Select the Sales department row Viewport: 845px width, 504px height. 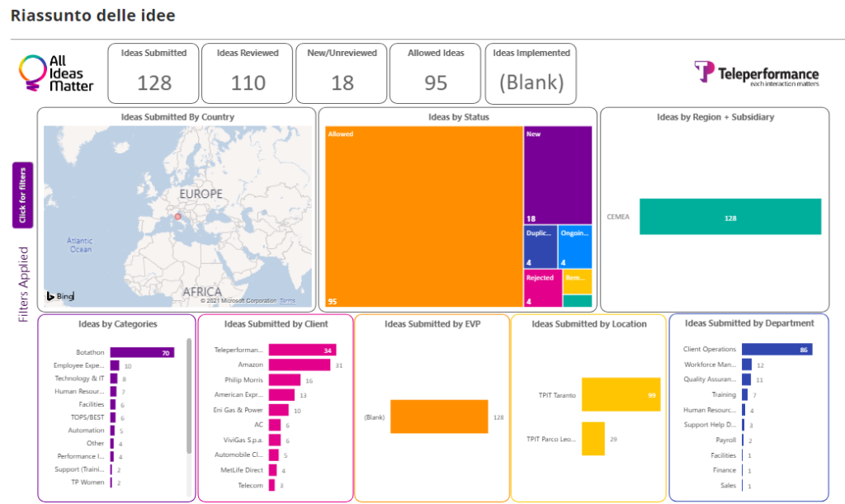[x=736, y=485]
